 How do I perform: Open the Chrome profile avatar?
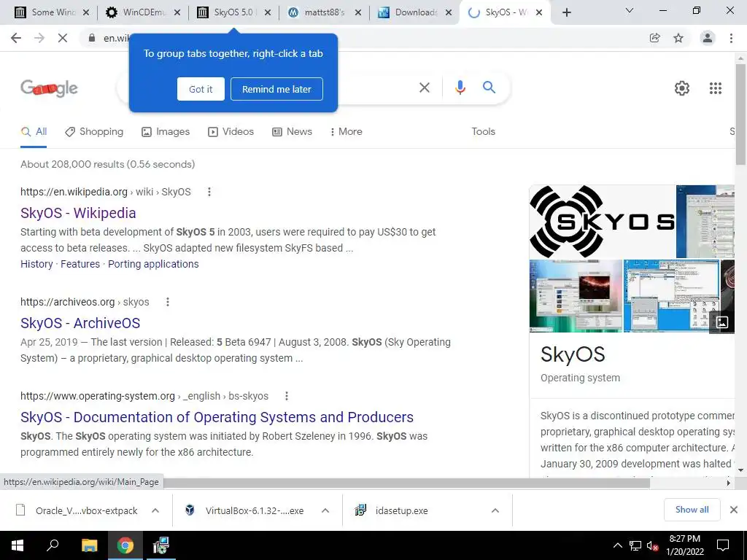(x=708, y=38)
